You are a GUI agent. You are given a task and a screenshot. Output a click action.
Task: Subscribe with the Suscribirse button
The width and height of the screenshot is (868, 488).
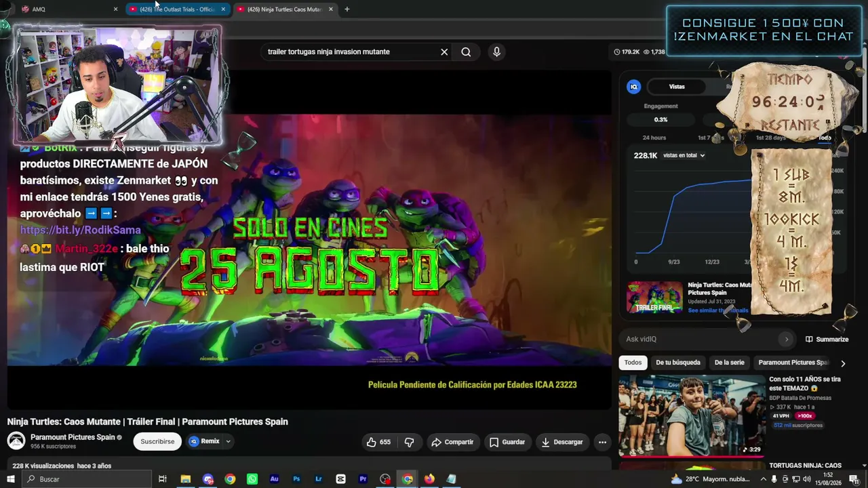(157, 441)
